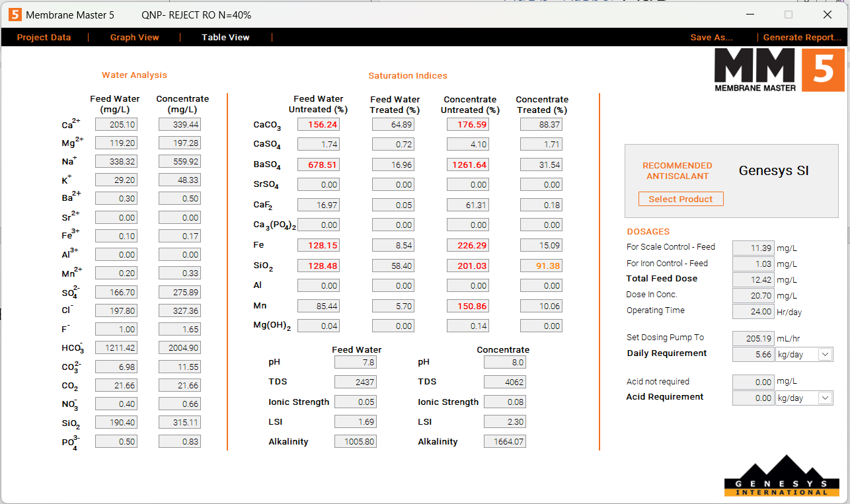This screenshot has width=850, height=504.
Task: Click the SiO2 concentrate value 315.11
Action: click(x=180, y=422)
